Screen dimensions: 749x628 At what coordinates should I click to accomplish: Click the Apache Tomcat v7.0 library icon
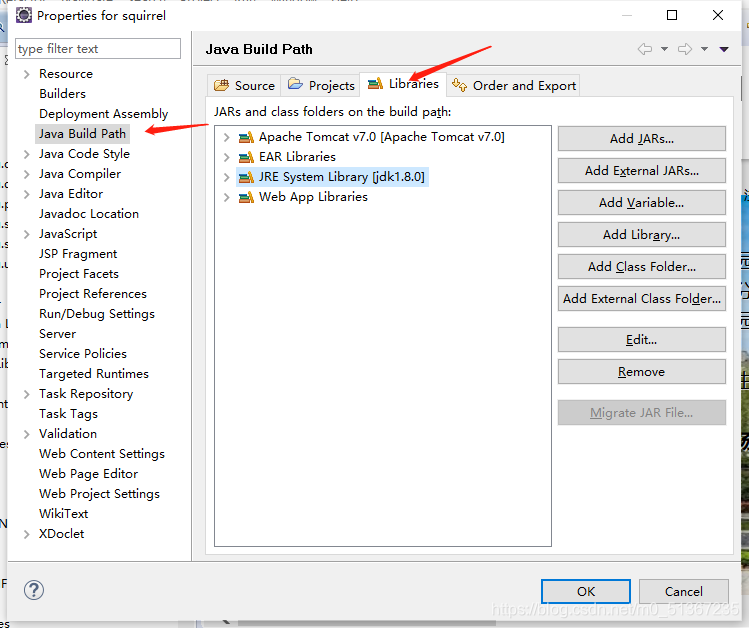click(246, 138)
